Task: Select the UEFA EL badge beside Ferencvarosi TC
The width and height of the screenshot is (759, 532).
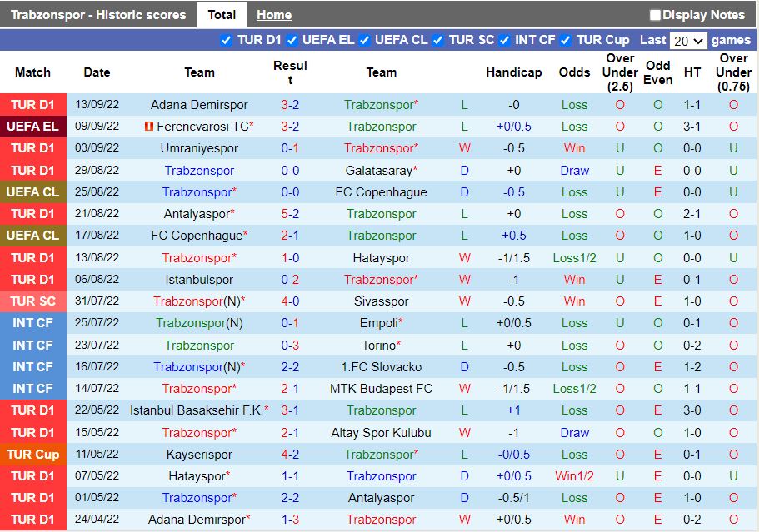Action: 33,127
